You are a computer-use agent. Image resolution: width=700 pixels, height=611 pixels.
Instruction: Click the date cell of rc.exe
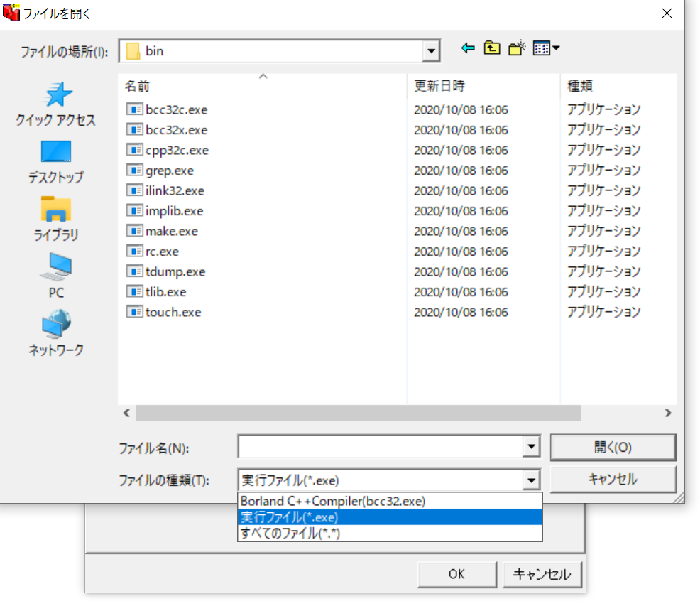461,252
